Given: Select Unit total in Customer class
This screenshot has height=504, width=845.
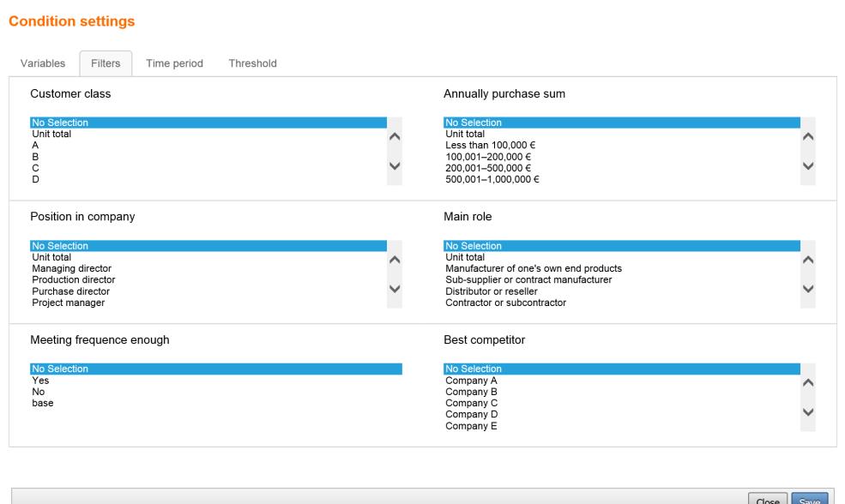Looking at the screenshot, I should click(208, 134).
